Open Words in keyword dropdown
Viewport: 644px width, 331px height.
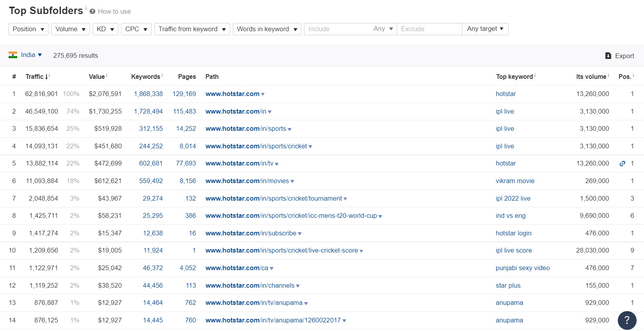pos(267,29)
